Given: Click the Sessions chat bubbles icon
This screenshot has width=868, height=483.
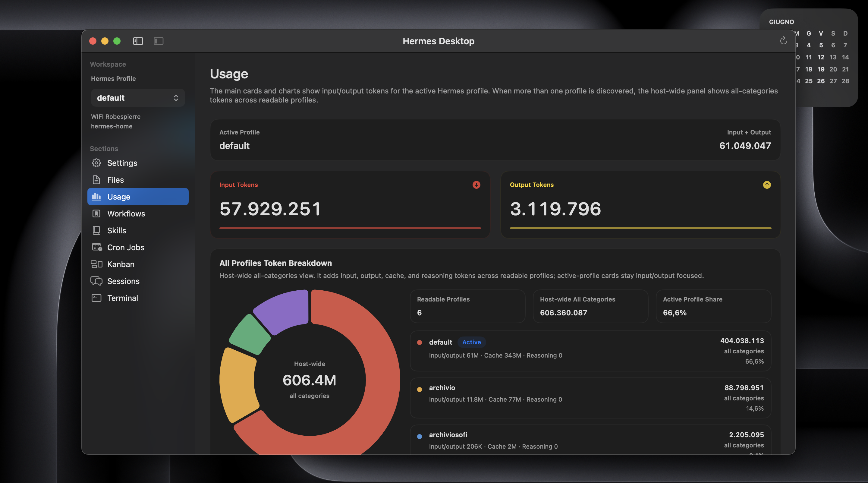Looking at the screenshot, I should pos(96,281).
